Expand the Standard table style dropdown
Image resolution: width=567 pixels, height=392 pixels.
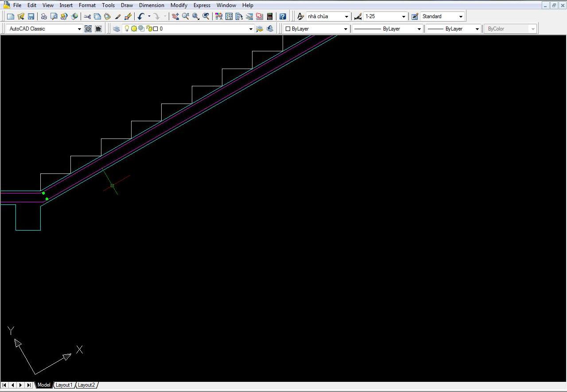pos(461,16)
